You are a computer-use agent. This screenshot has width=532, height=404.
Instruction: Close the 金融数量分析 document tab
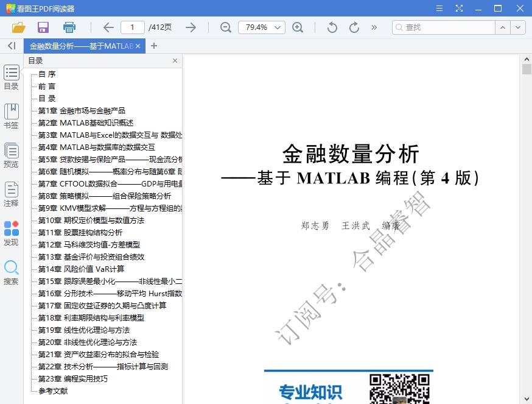pyautogui.click(x=138, y=46)
